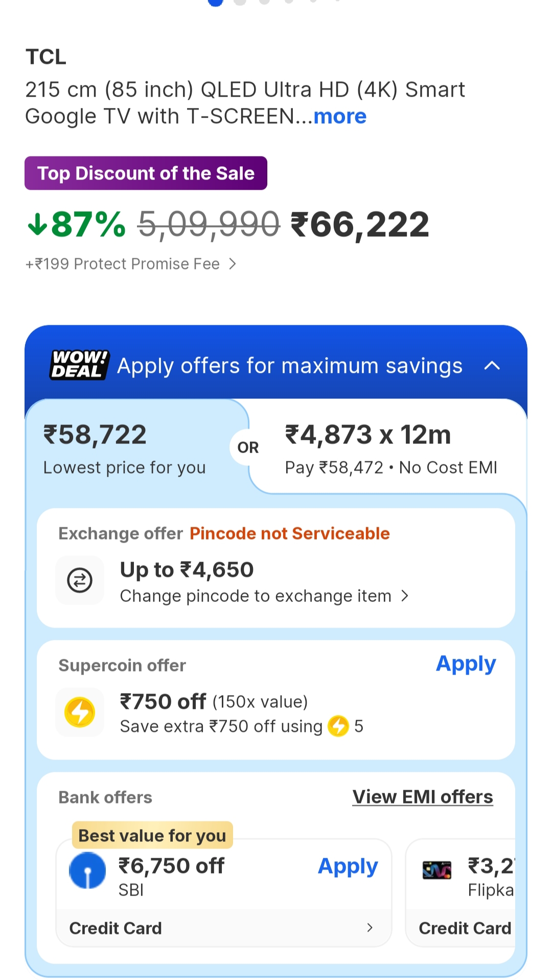Open Protect Promise Fee details chevron
Image resolution: width=552 pixels, height=980 pixels.
tap(233, 264)
